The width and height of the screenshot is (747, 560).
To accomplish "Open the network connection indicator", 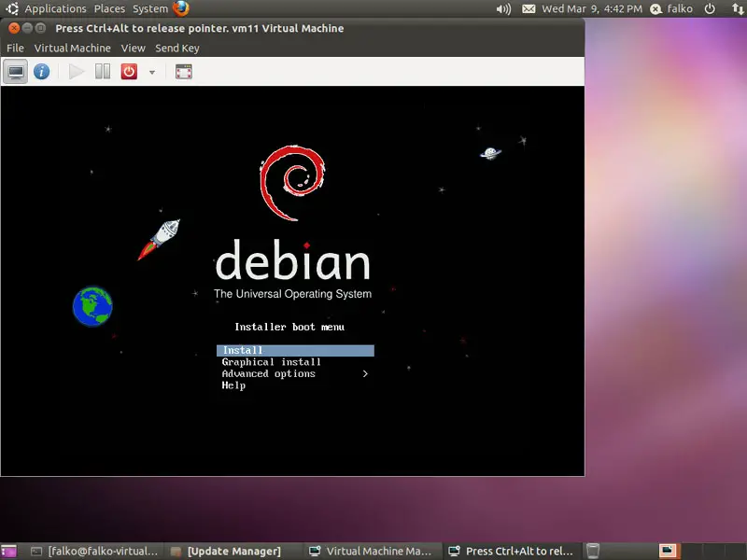I will pos(738,8).
